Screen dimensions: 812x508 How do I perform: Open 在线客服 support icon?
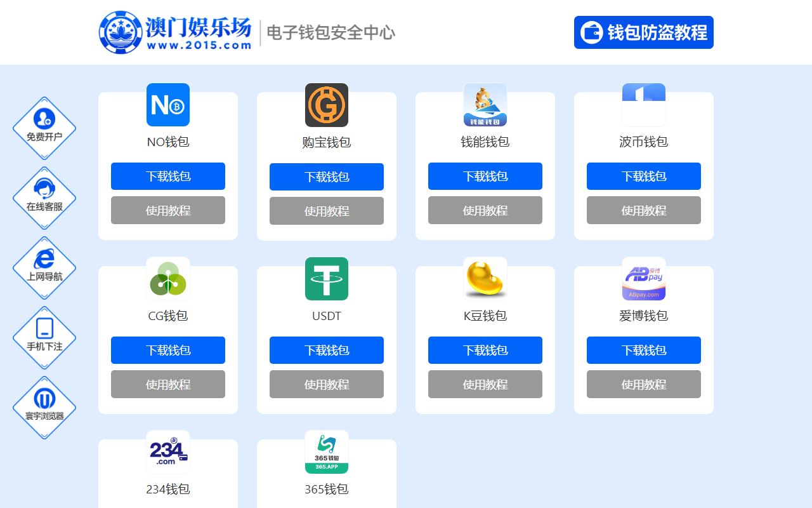click(44, 198)
